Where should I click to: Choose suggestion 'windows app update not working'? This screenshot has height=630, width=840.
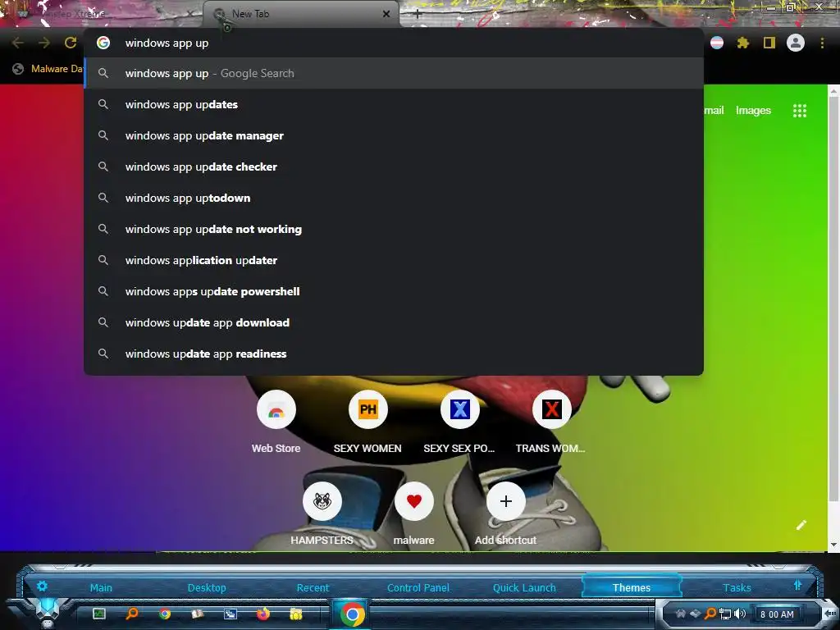point(394,229)
